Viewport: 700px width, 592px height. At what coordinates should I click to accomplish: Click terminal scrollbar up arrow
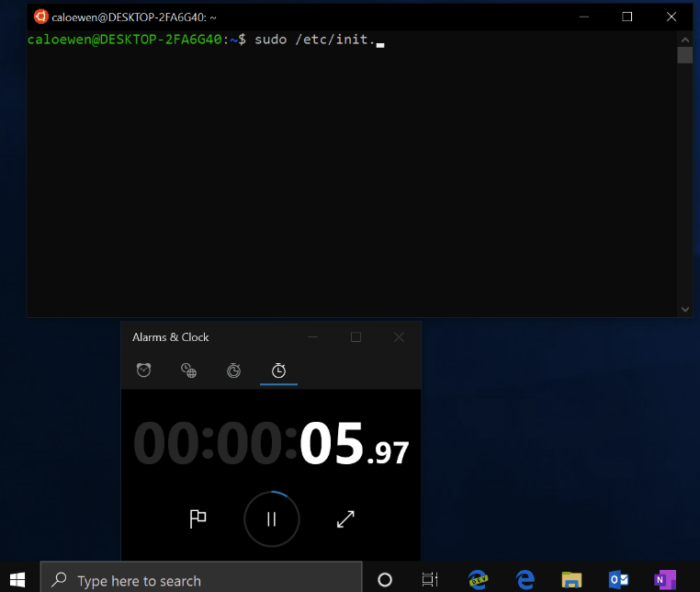[x=684, y=40]
